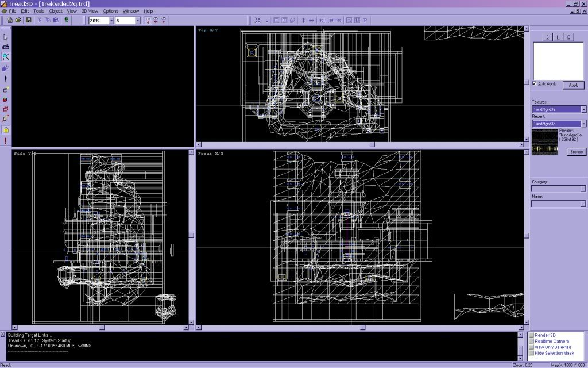This screenshot has height=368, width=588.
Task: Select the pointer selection tool
Action: [x=6, y=37]
